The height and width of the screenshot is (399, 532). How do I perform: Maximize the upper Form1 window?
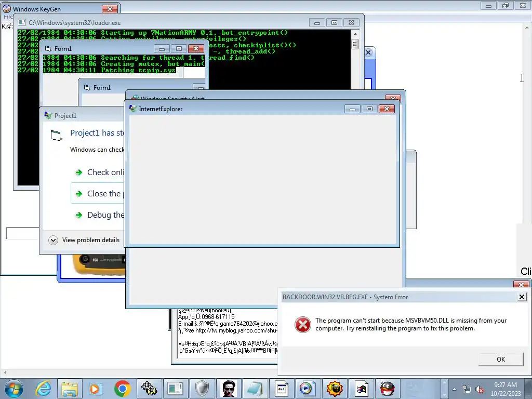179,49
